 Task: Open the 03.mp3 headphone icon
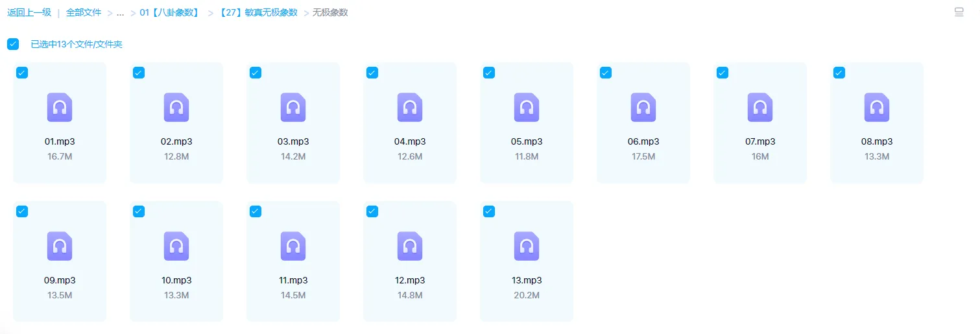click(293, 108)
